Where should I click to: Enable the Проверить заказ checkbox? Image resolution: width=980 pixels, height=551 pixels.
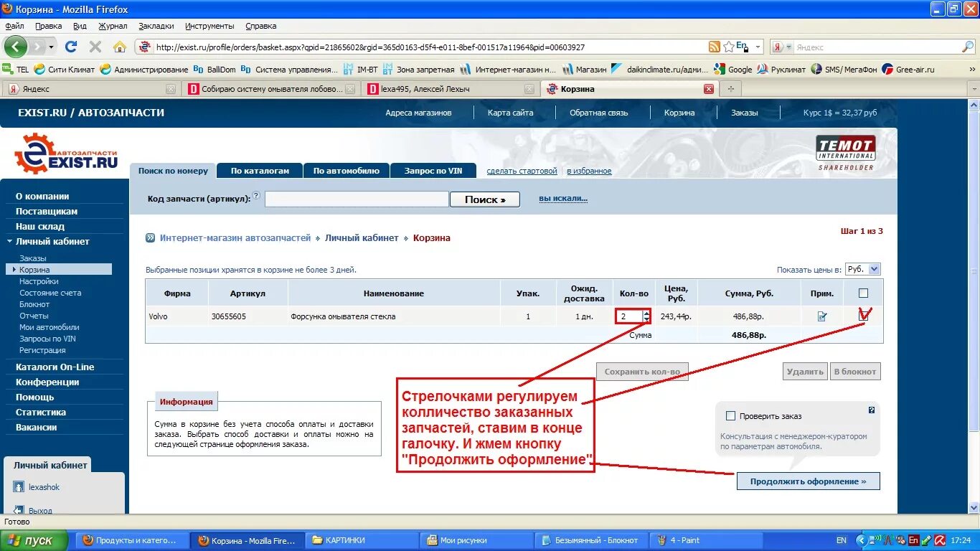[731, 416]
